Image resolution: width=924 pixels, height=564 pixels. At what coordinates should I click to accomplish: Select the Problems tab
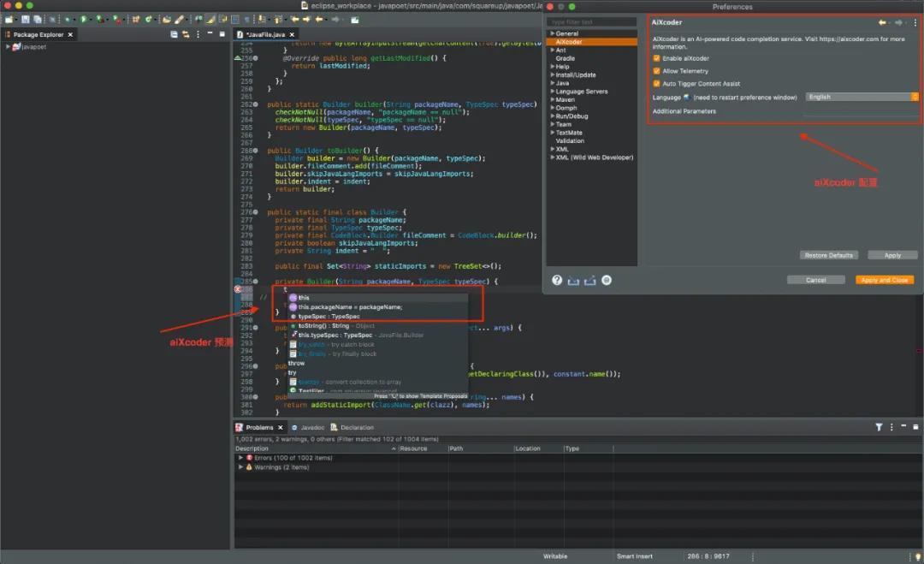(259, 427)
